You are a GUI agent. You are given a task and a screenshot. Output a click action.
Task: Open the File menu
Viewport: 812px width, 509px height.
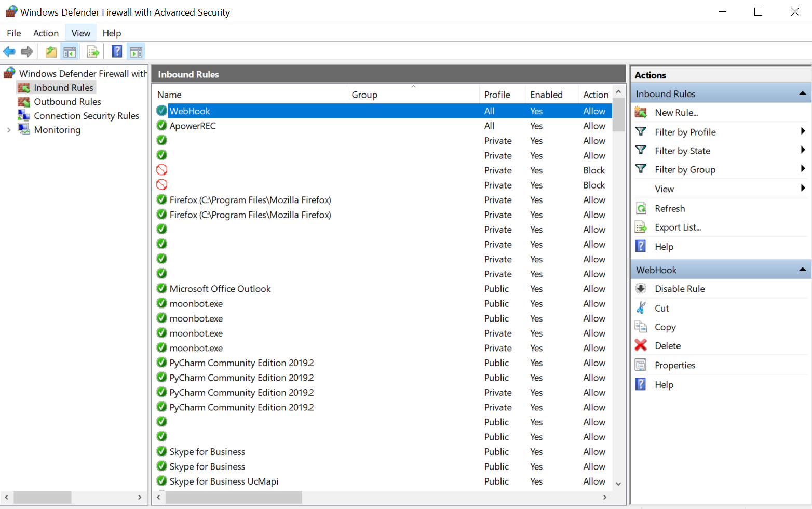pyautogui.click(x=14, y=33)
